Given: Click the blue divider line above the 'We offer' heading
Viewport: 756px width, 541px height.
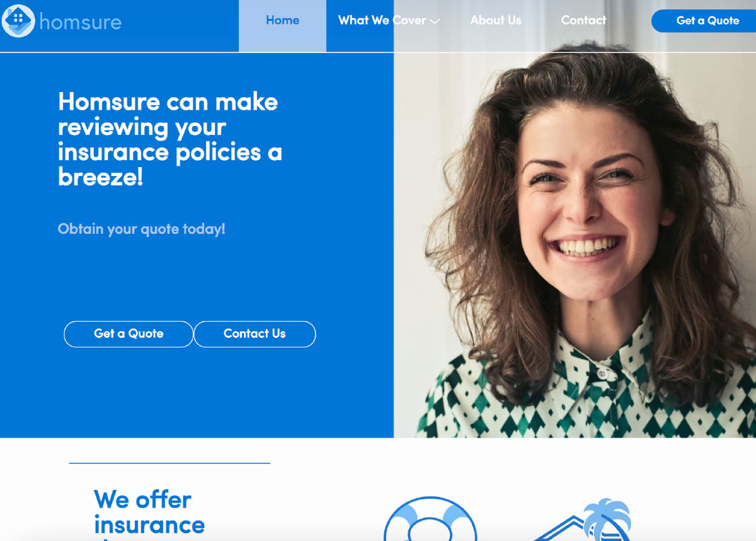Looking at the screenshot, I should coord(169,463).
